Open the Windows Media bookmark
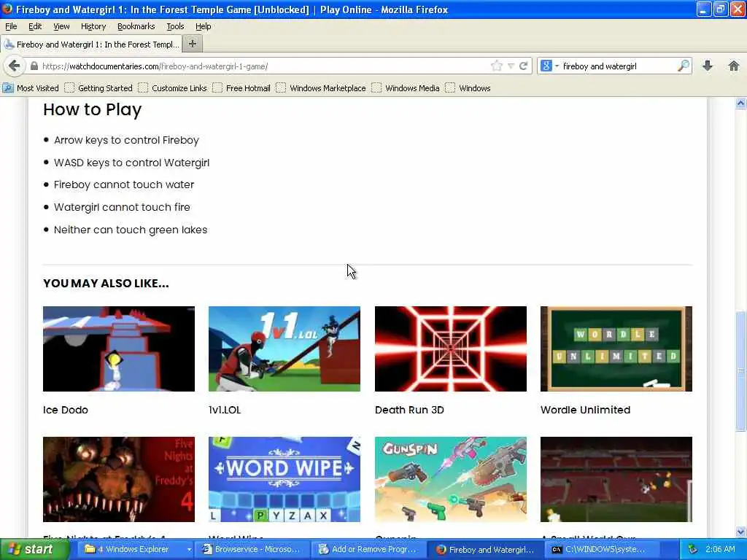The height and width of the screenshot is (560, 747). tap(406, 88)
